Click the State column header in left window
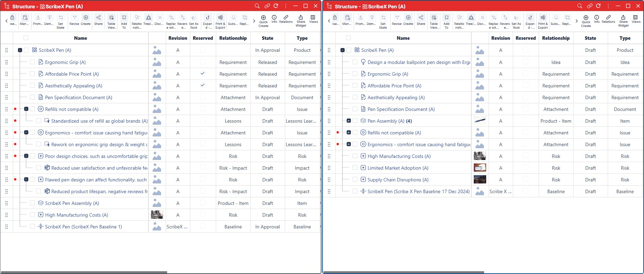 click(267, 38)
